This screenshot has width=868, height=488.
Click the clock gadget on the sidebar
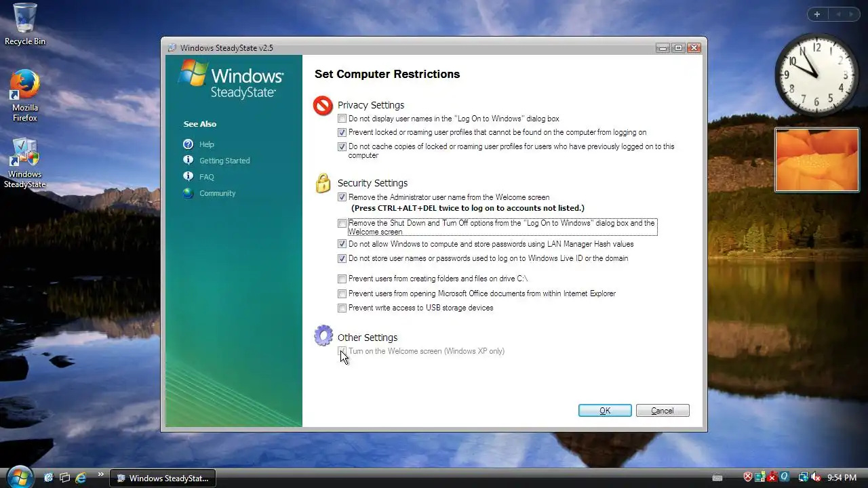(x=817, y=74)
